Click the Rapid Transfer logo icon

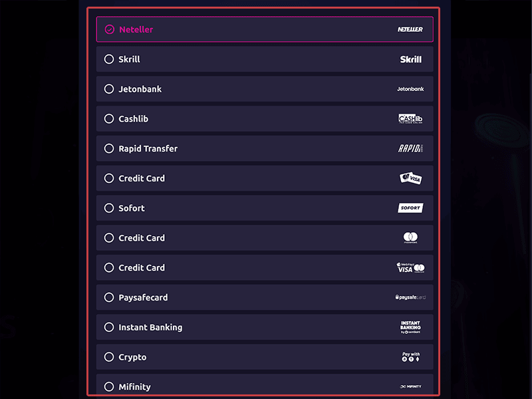pyautogui.click(x=410, y=148)
